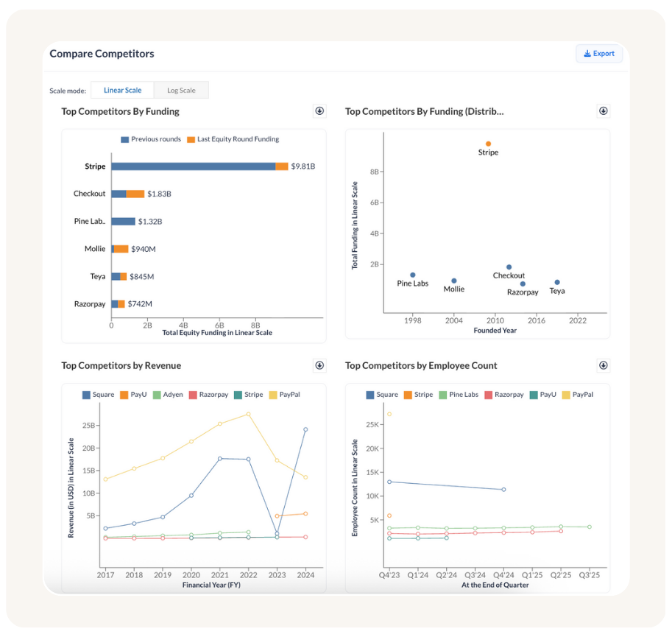Image resolution: width=672 pixels, height=637 pixels.
Task: Click Square's Q4'24 point in the Employee Count chart
Action: click(503, 488)
